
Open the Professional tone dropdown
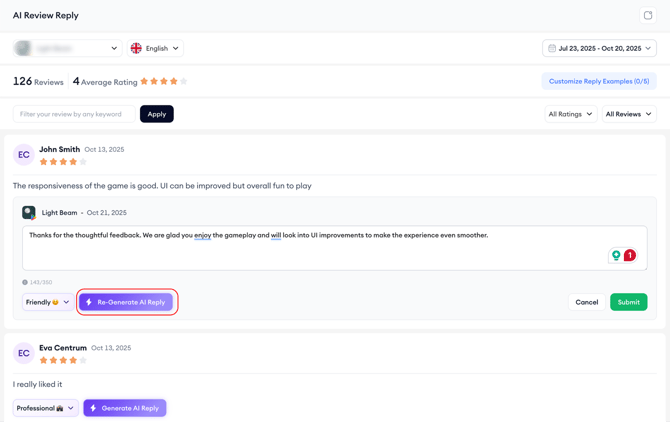pyautogui.click(x=46, y=408)
